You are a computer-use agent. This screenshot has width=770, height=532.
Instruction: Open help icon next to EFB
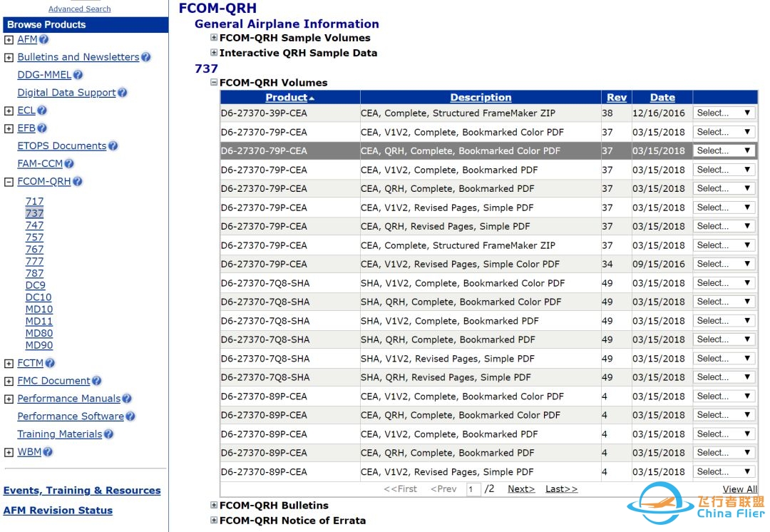[x=42, y=128]
